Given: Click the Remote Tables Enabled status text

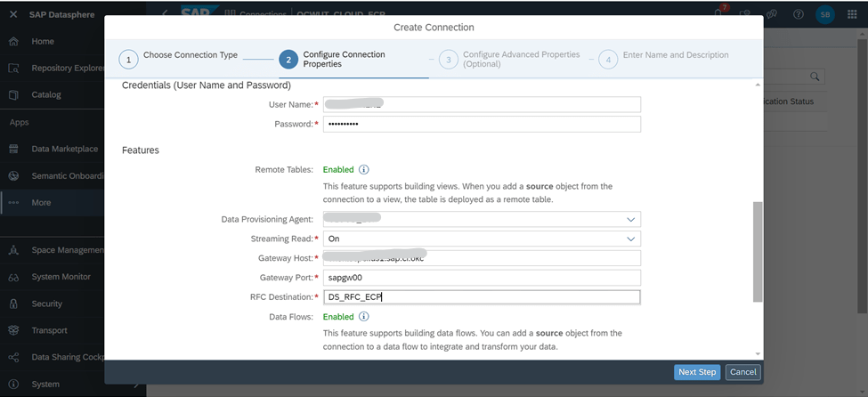Looking at the screenshot, I should tap(338, 169).
